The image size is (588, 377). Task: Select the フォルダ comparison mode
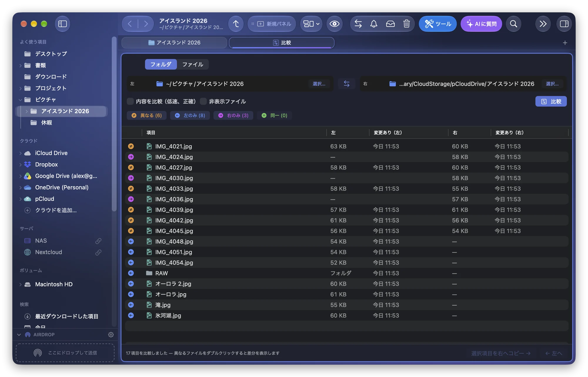pos(161,64)
